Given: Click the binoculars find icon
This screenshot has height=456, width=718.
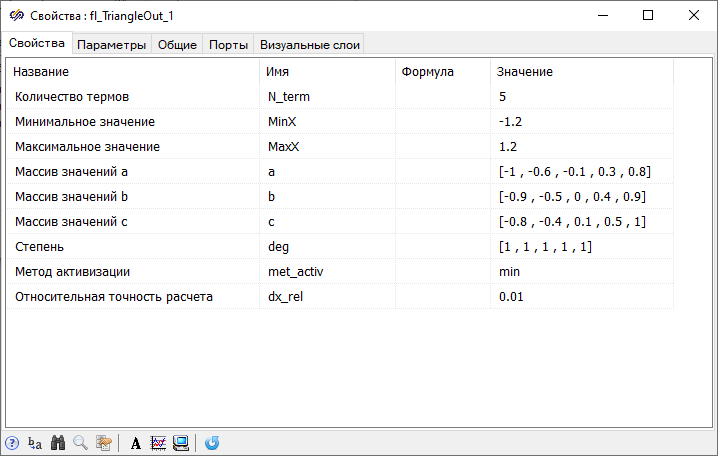Looking at the screenshot, I should (x=58, y=443).
